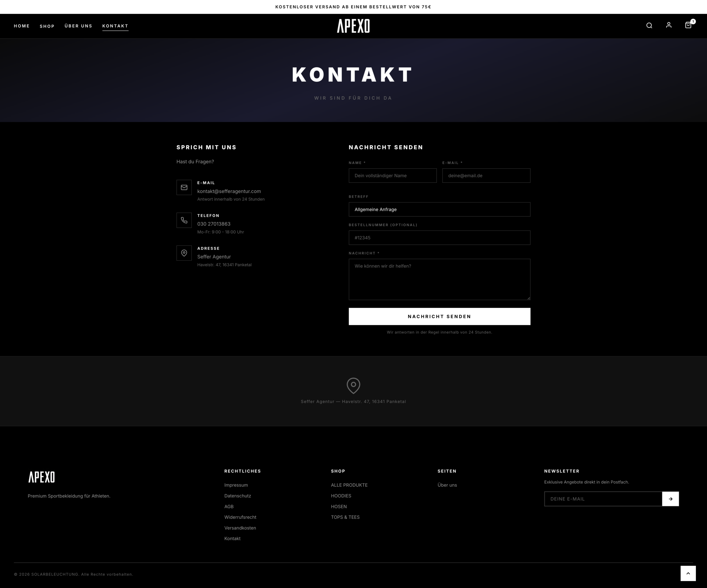707x588 pixels.
Task: Click the resize handle of Nachricht textarea
Action: click(529, 298)
